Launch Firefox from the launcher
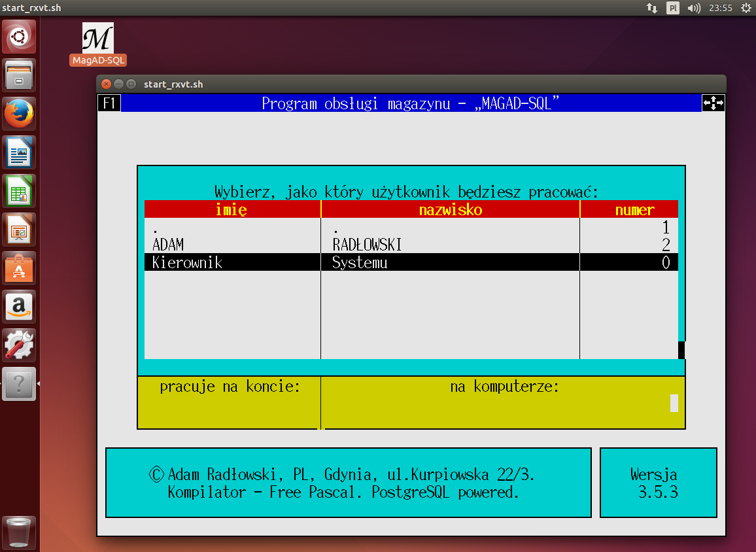Screen dimensions: 756x552 (x=19, y=113)
